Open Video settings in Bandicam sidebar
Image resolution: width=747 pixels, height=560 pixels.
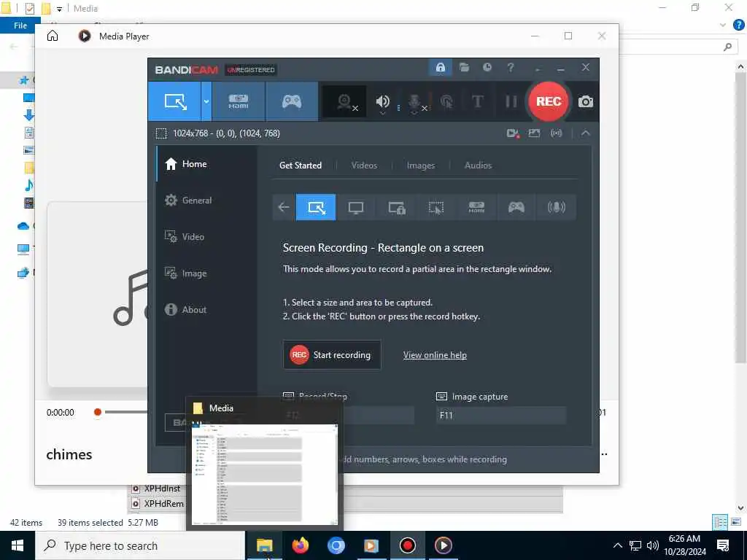(x=206, y=237)
